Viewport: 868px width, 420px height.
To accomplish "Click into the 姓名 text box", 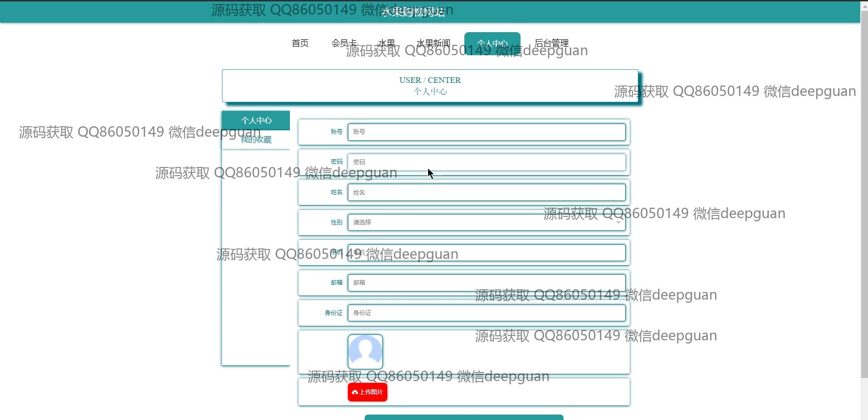I will coord(486,192).
